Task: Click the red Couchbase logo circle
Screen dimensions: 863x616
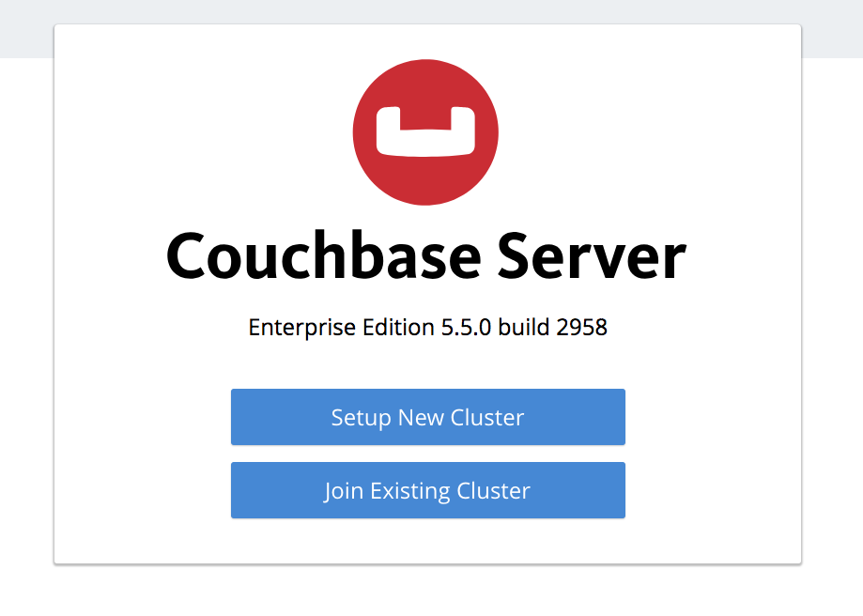Action: pos(425,132)
